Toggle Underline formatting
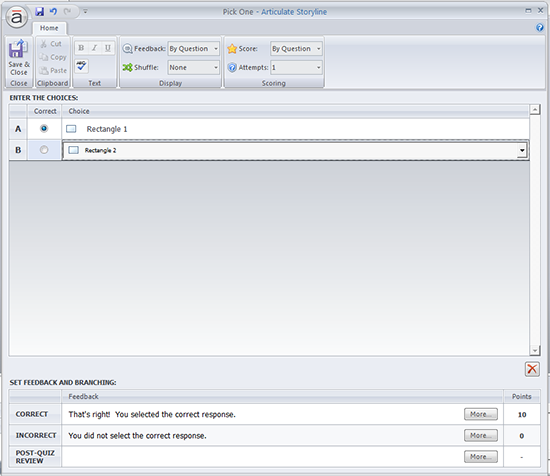Screen dimensions: 550x476 pyautogui.click(x=108, y=48)
